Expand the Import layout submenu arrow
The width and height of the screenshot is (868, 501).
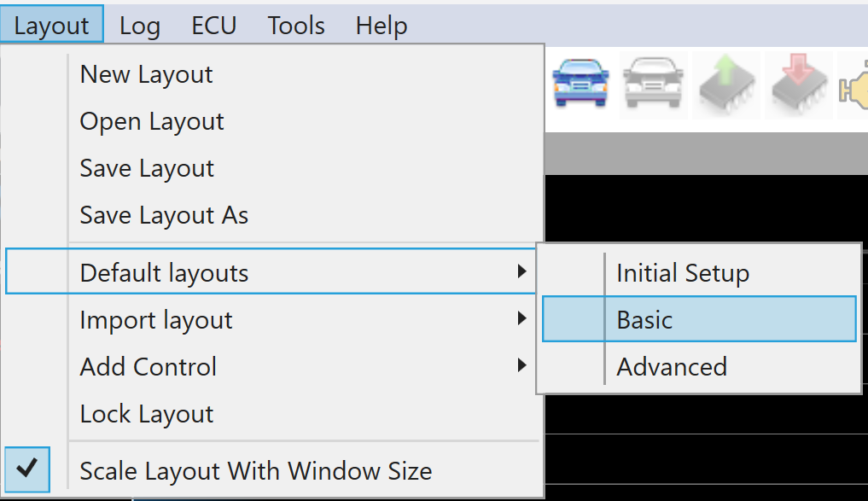click(x=521, y=319)
